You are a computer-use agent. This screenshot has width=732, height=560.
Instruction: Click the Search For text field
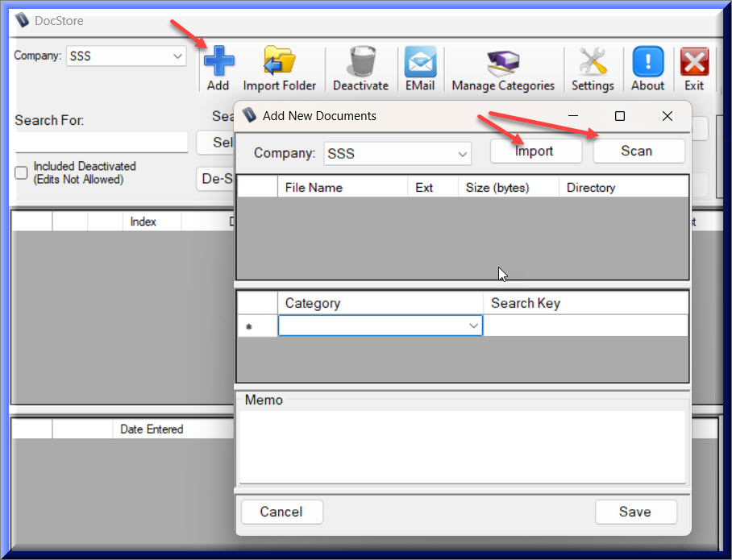[x=102, y=143]
